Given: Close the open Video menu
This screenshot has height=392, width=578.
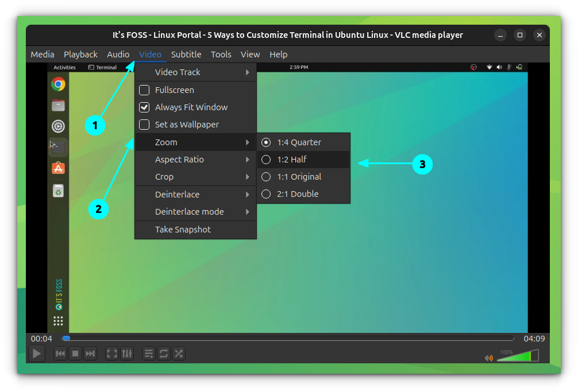Looking at the screenshot, I should click(150, 55).
